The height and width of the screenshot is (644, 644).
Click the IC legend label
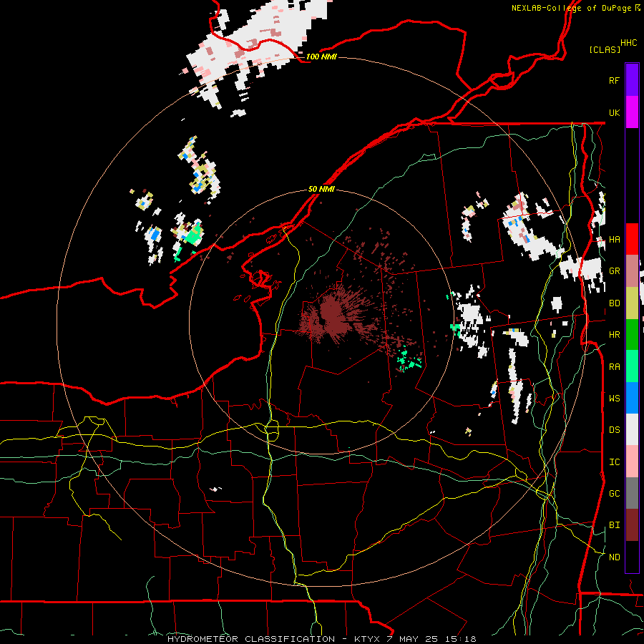[614, 462]
